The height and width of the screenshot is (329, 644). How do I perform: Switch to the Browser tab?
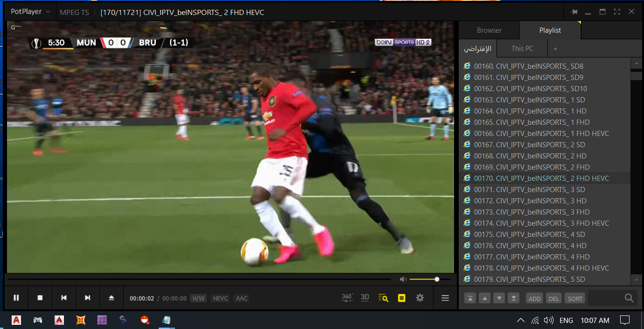[489, 30]
